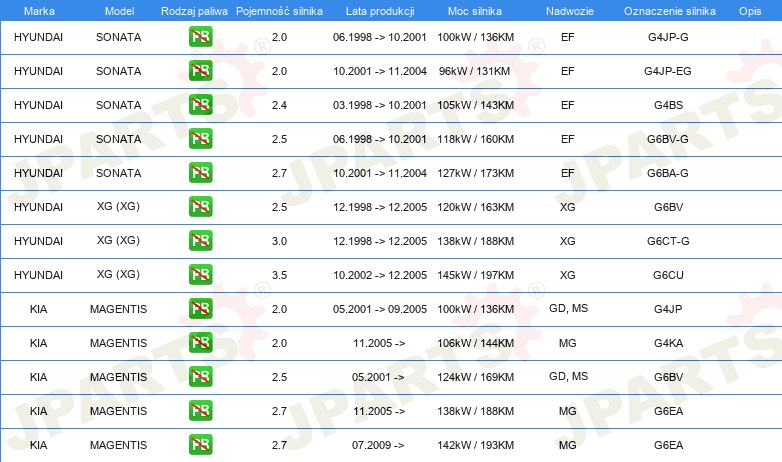
Task: Select engine code G4JP-G
Action: click(668, 37)
